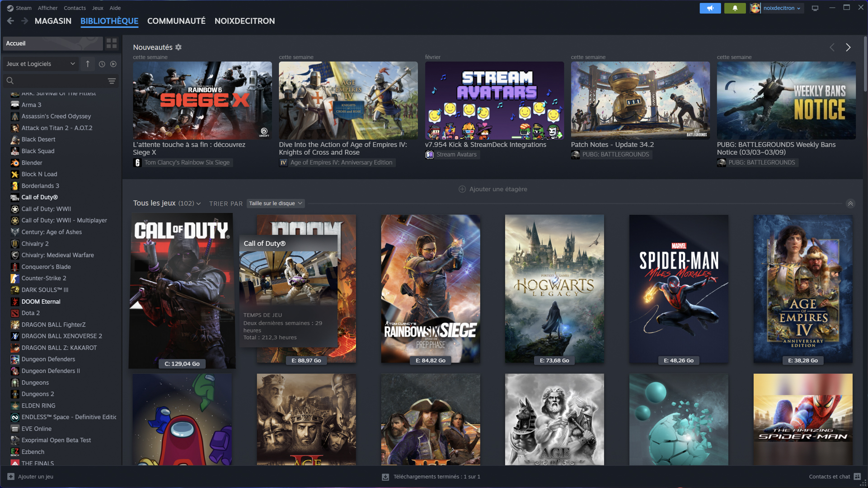Open the Siege X news thumbnail
Image resolution: width=868 pixels, height=488 pixels.
(x=202, y=100)
